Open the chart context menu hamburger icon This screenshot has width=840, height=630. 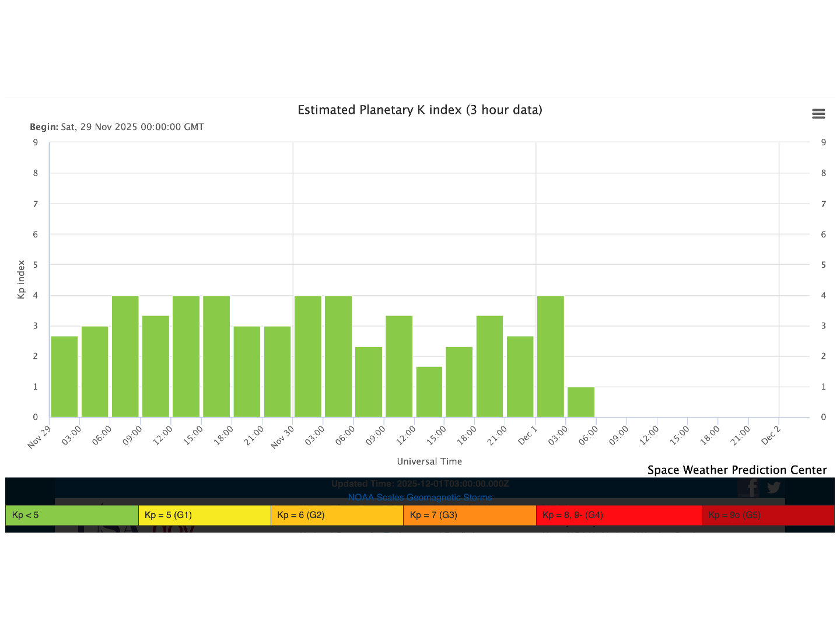pos(818,114)
